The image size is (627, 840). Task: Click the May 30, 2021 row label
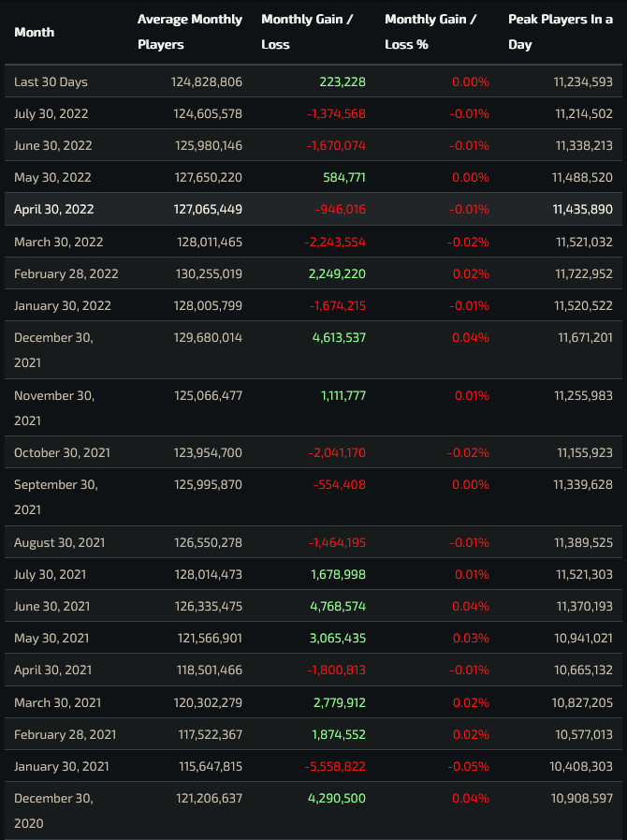coord(52,638)
